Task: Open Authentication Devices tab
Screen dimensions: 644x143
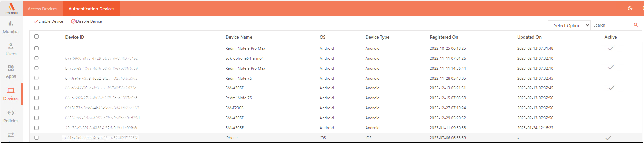Action: [91, 9]
